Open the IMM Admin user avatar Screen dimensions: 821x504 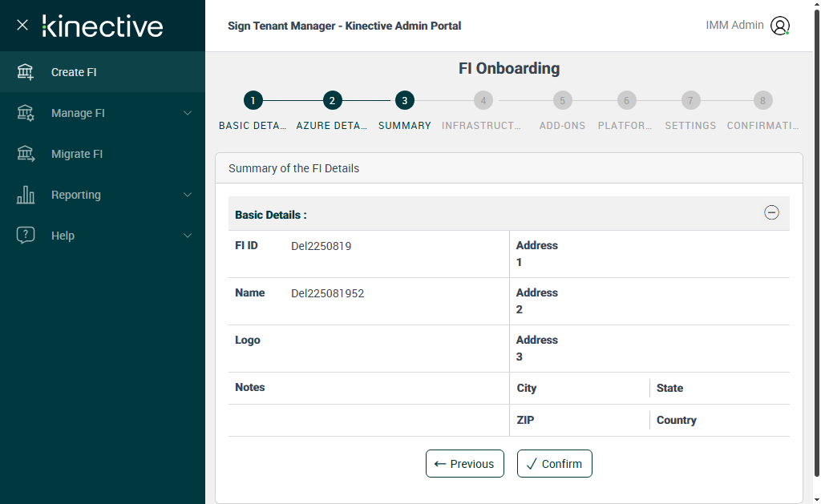[x=779, y=26]
